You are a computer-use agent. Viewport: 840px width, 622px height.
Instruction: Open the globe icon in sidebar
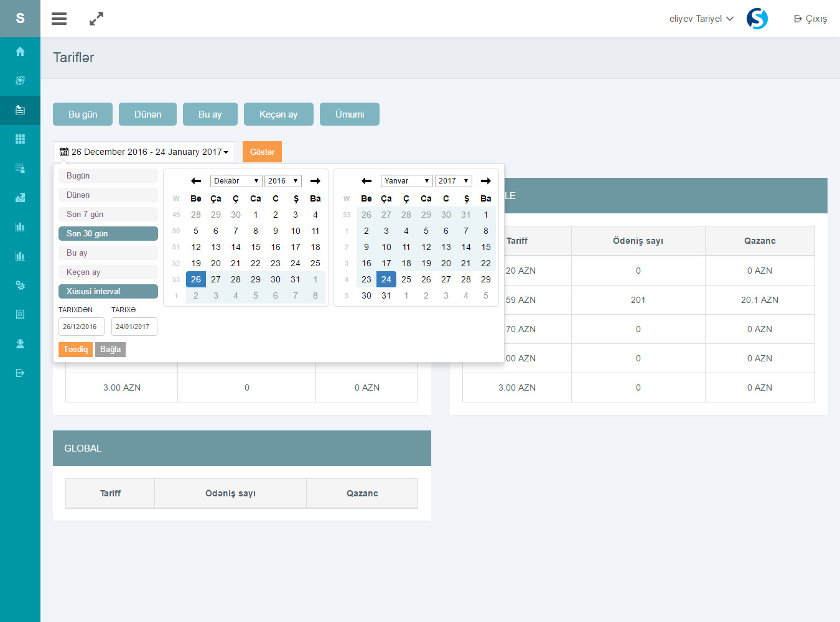tap(20, 81)
